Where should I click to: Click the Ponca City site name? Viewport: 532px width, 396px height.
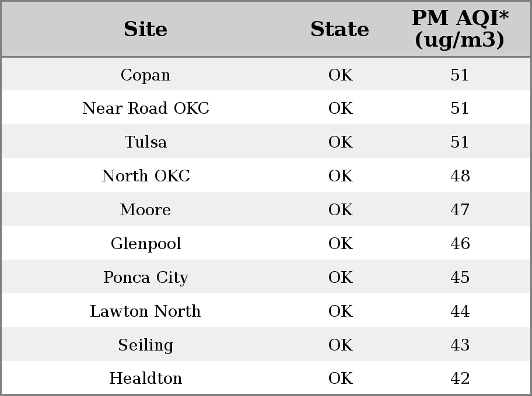(x=146, y=278)
